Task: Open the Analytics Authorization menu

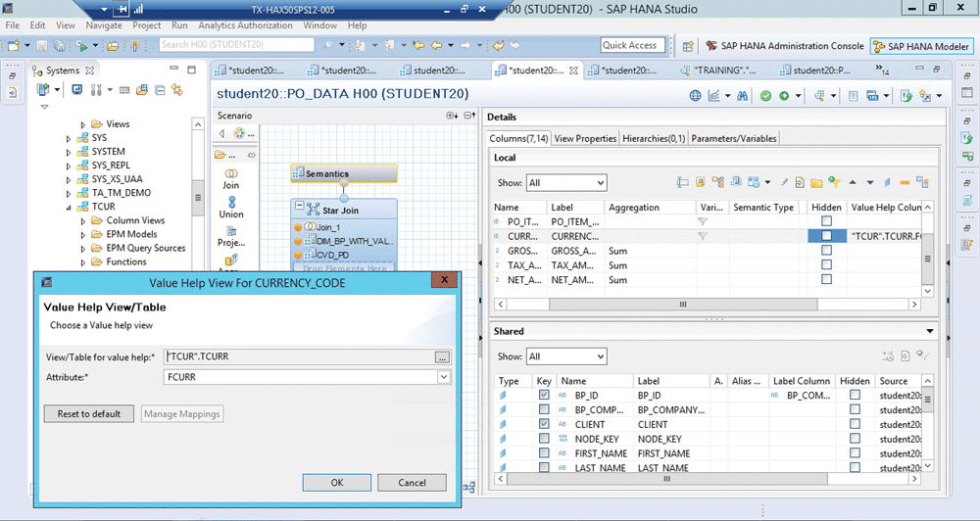Action: coord(245,24)
